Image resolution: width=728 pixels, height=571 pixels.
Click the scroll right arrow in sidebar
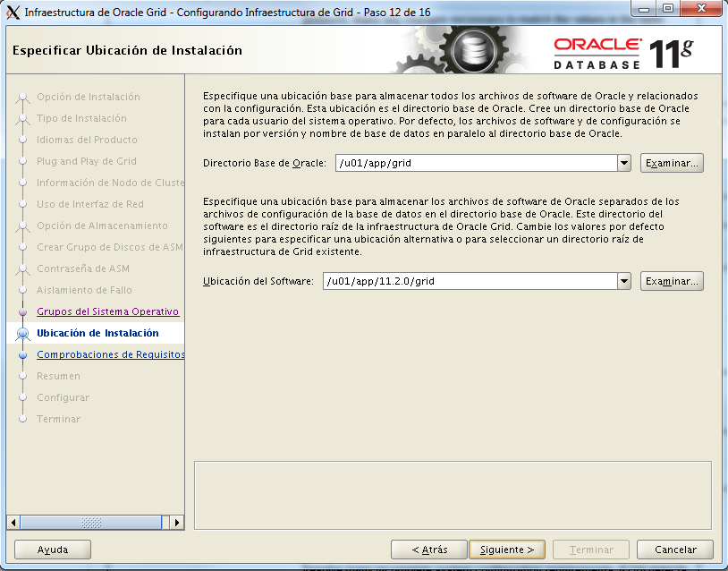[x=176, y=522]
